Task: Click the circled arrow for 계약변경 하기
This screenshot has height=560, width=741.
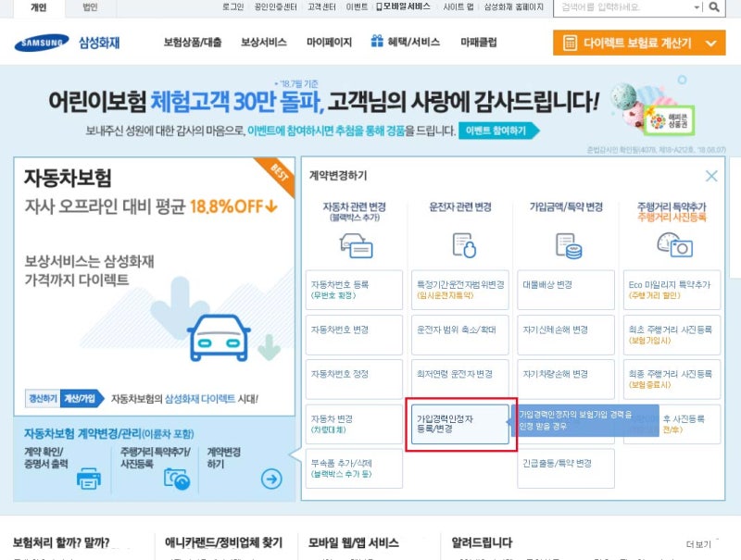Action: click(x=271, y=479)
